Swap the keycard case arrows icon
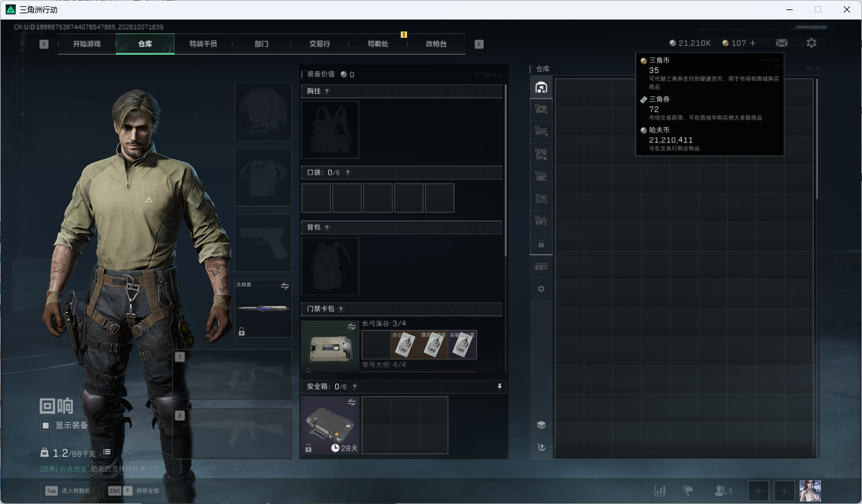The height and width of the screenshot is (504, 862). coord(352,326)
